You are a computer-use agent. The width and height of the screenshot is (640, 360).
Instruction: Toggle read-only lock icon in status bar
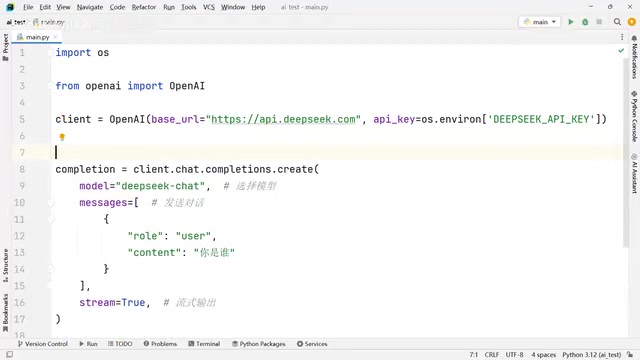631,355
